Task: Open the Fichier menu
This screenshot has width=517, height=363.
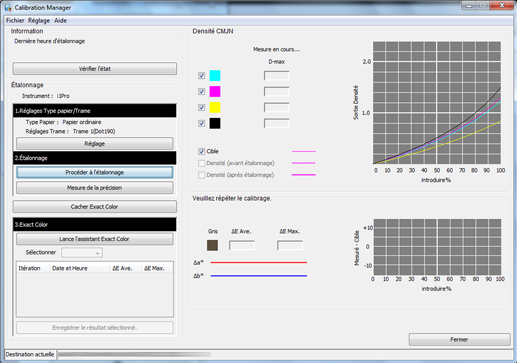Action: 15,21
